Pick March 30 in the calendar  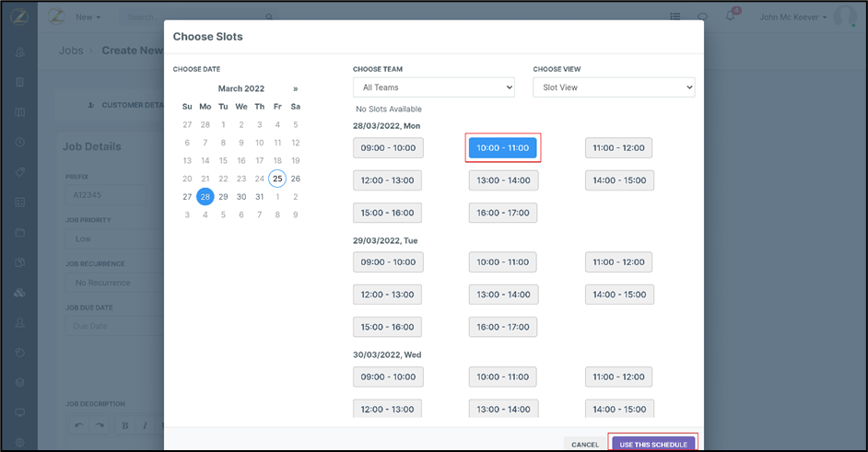click(x=241, y=196)
